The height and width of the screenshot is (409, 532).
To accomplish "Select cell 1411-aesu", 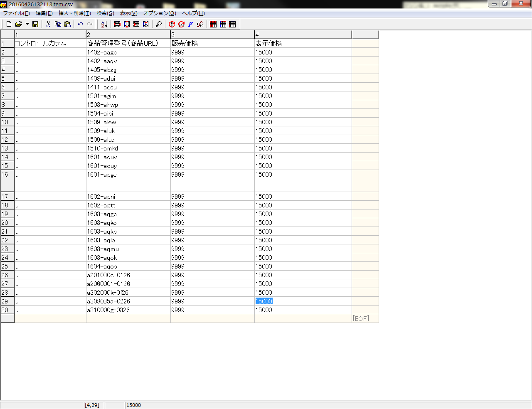I will click(128, 87).
